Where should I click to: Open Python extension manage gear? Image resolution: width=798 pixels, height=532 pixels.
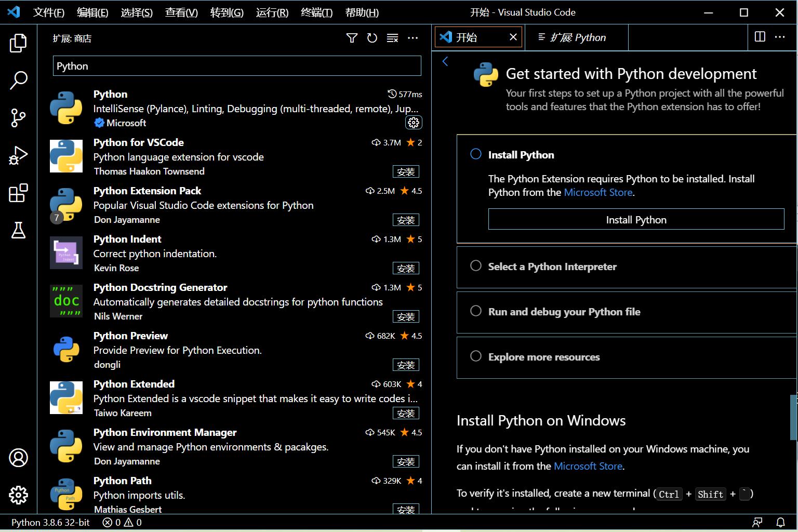tap(414, 123)
